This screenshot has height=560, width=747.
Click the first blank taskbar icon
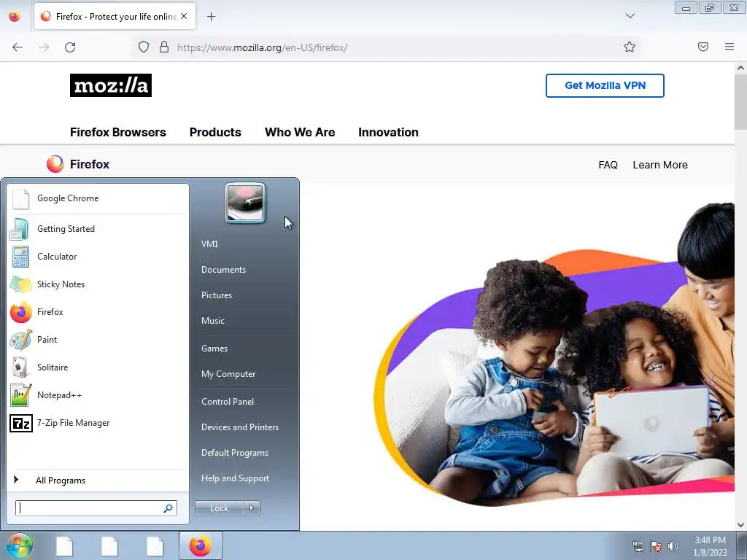click(64, 545)
